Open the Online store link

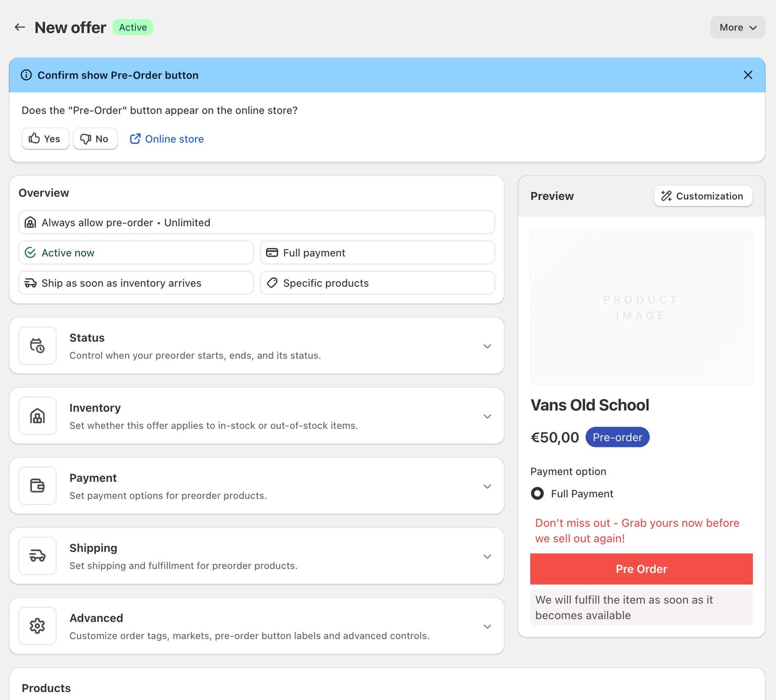(x=167, y=139)
